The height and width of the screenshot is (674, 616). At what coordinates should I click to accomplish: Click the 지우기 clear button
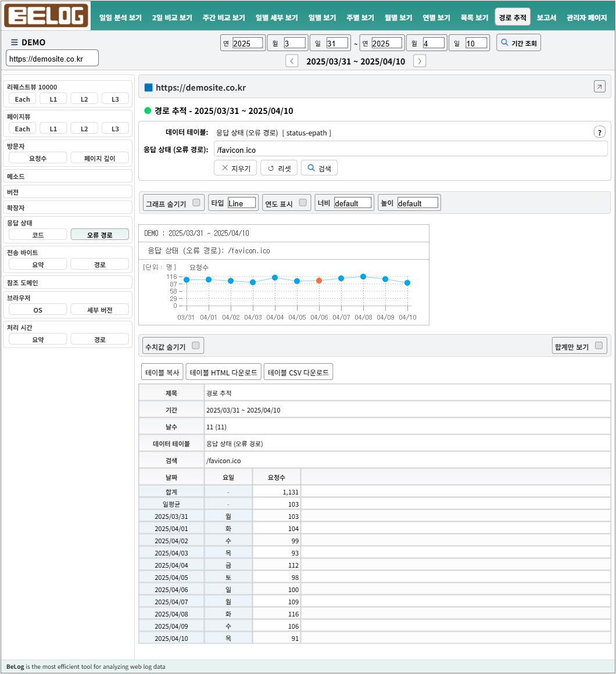click(x=235, y=168)
